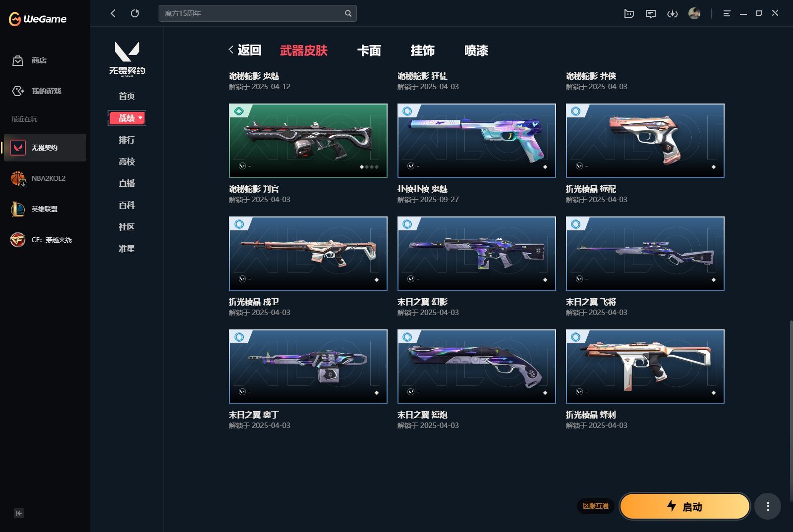The width and height of the screenshot is (793, 532).
Task: Open the download manager icon
Action: pyautogui.click(x=673, y=13)
